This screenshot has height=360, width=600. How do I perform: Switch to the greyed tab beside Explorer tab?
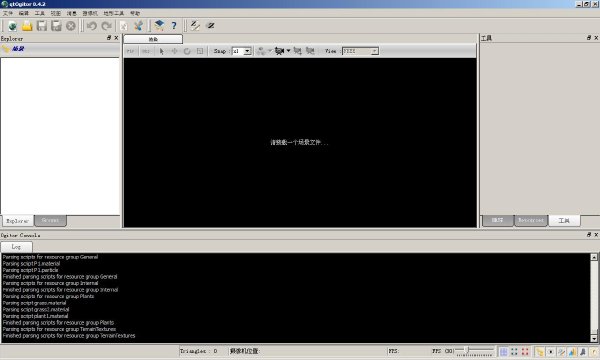50,220
